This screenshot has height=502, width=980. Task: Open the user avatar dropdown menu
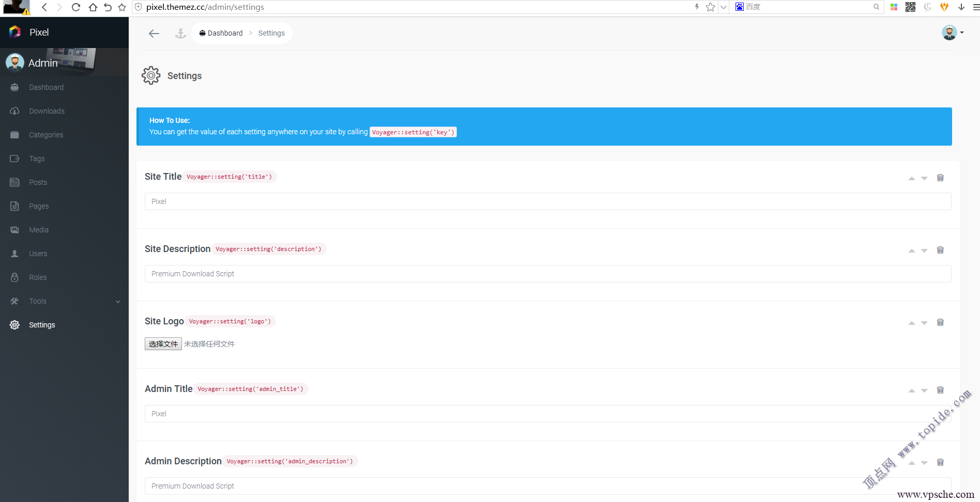point(952,33)
